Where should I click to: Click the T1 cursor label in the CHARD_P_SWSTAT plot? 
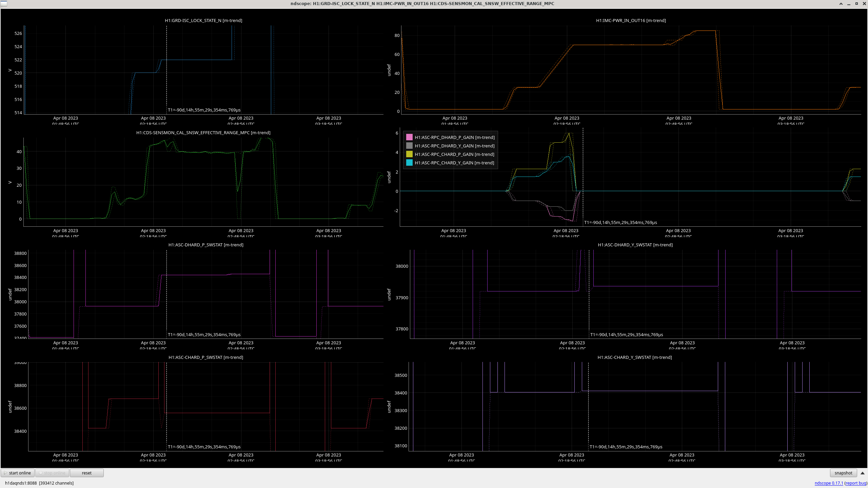pyautogui.click(x=204, y=447)
